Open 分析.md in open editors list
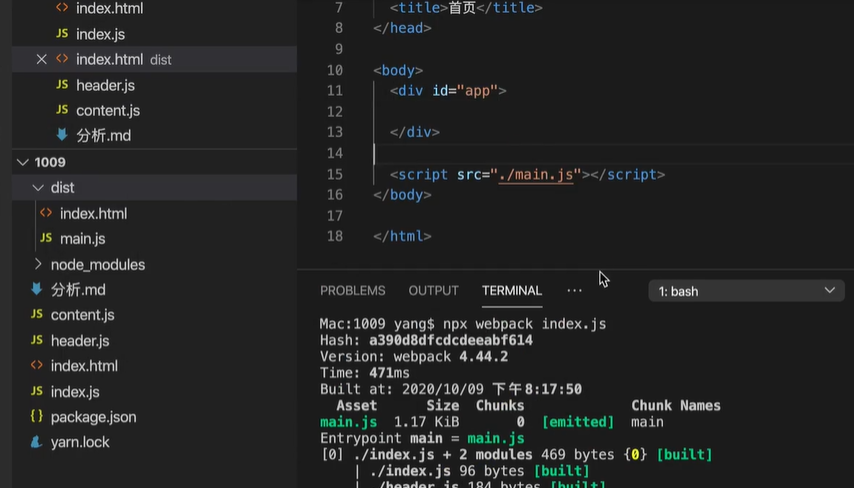 [103, 136]
